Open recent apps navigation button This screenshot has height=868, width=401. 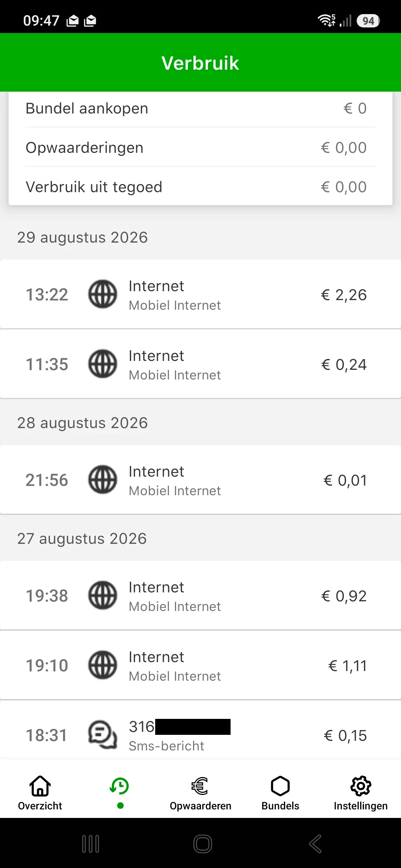tap(90, 844)
